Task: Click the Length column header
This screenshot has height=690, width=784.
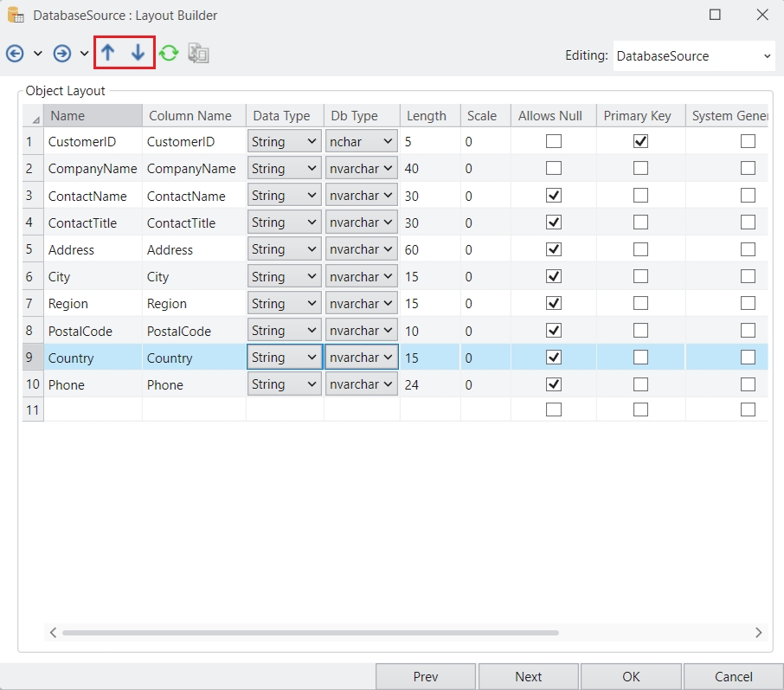Action: point(427,116)
